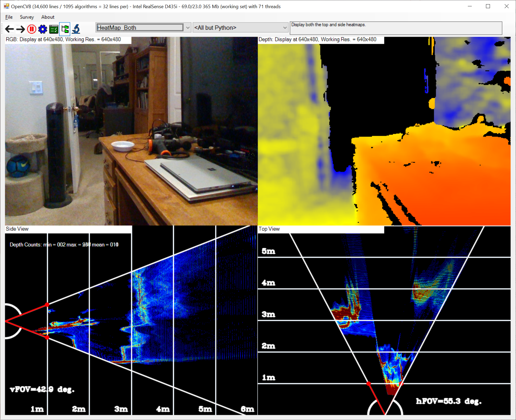Pause the running algorithm
Viewport: 516px width, 420px height.
click(x=32, y=29)
